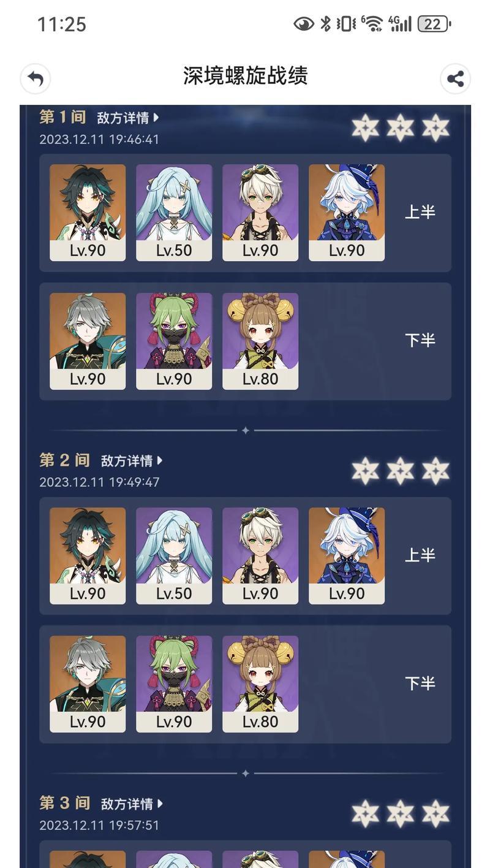The width and height of the screenshot is (490, 868).
Task: Tap the first star of Chamber 1 rating
Action: click(366, 128)
